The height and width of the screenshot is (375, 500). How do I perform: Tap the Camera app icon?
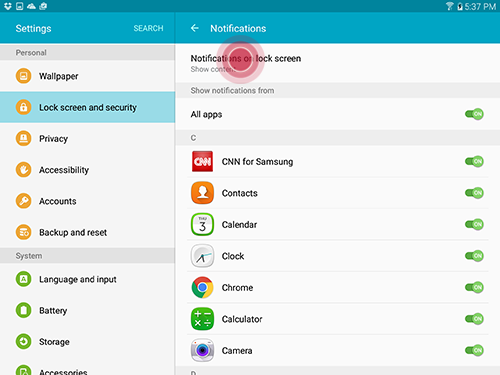tap(202, 350)
